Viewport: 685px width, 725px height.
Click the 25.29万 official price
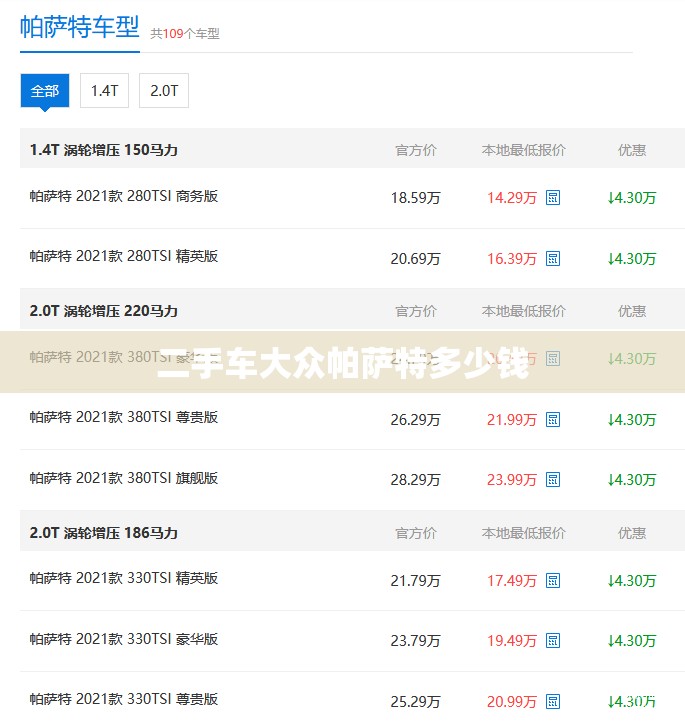tap(415, 701)
